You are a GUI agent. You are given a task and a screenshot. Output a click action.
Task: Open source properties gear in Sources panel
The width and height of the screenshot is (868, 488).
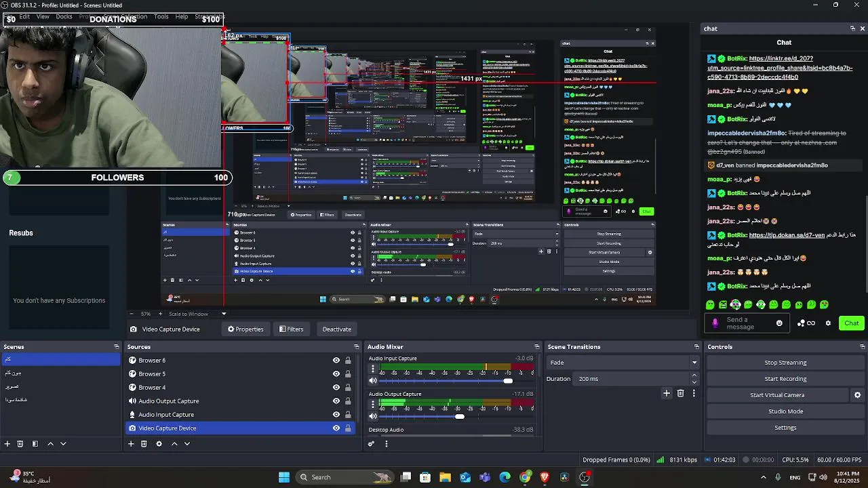(159, 444)
